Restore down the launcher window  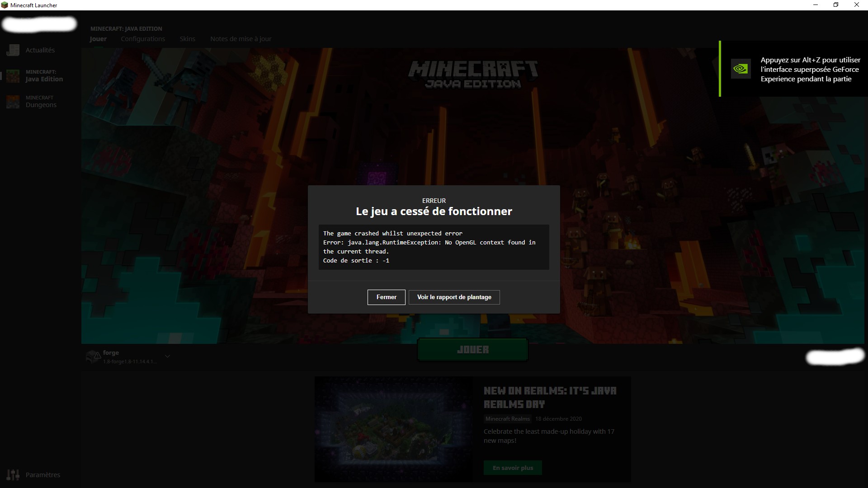pyautogui.click(x=836, y=5)
